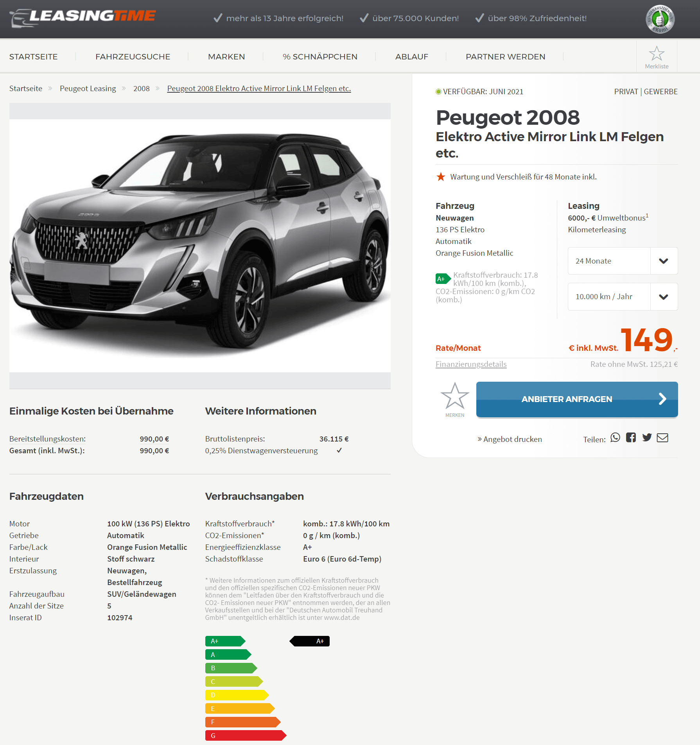Click Bruttolistenpreis value 36.115 €
Image resolution: width=700 pixels, height=745 pixels.
coord(334,439)
